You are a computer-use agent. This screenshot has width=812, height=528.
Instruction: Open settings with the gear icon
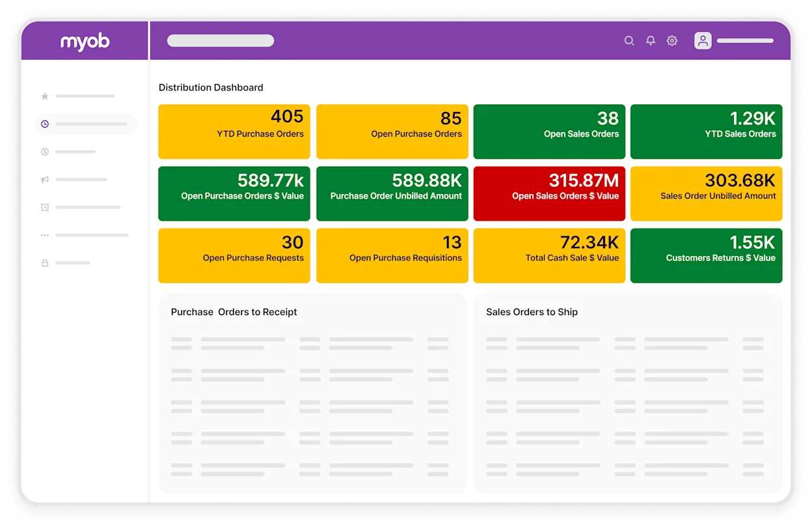[671, 40]
